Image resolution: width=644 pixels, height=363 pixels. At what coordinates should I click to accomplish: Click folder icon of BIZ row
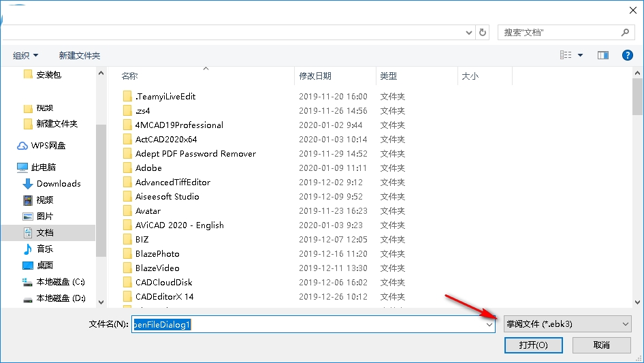127,239
